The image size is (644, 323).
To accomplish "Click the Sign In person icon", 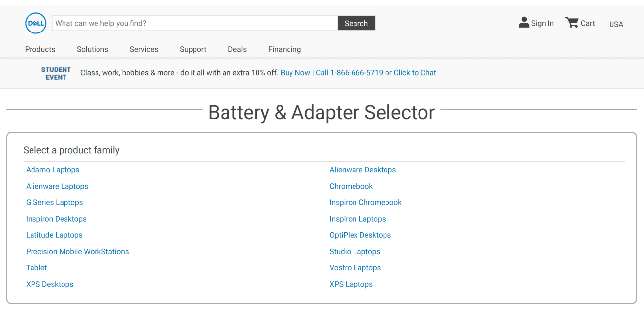I will pyautogui.click(x=524, y=23).
